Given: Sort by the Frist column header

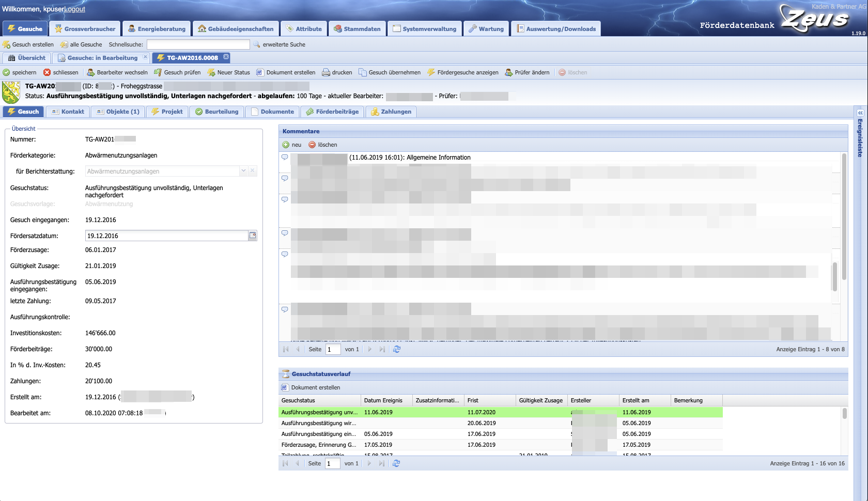Looking at the screenshot, I should [490, 400].
